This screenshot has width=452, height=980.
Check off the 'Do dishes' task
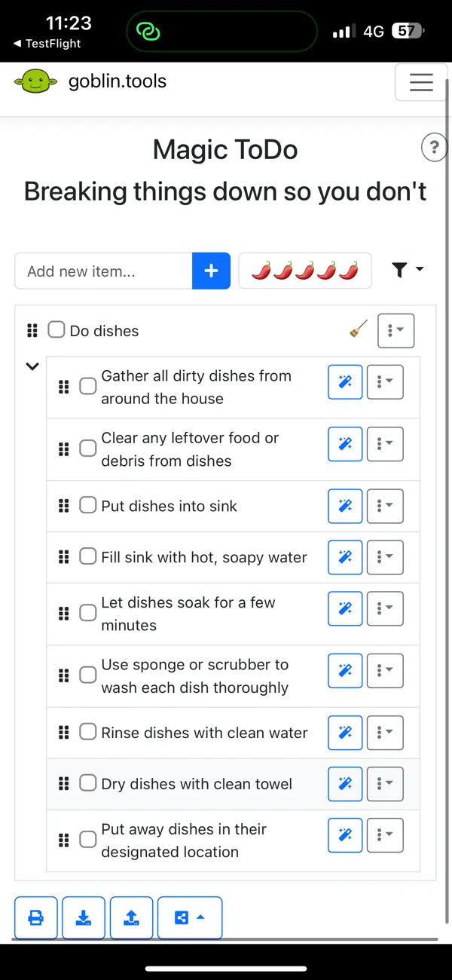coord(56,329)
